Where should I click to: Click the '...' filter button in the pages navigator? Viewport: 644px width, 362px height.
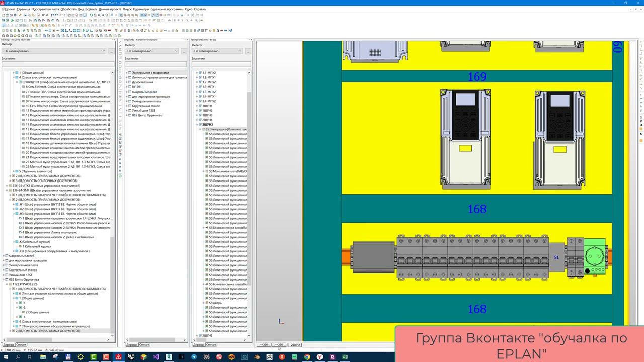click(x=111, y=51)
